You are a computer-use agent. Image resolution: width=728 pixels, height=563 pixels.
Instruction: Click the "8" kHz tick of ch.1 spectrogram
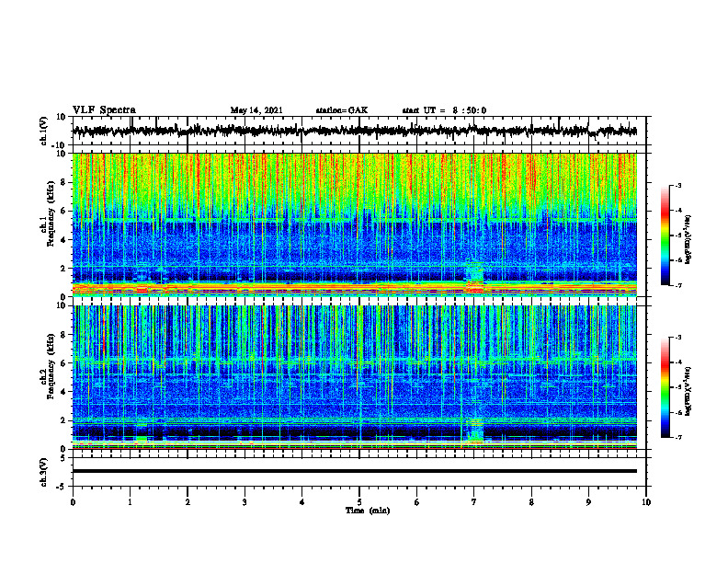click(x=63, y=182)
